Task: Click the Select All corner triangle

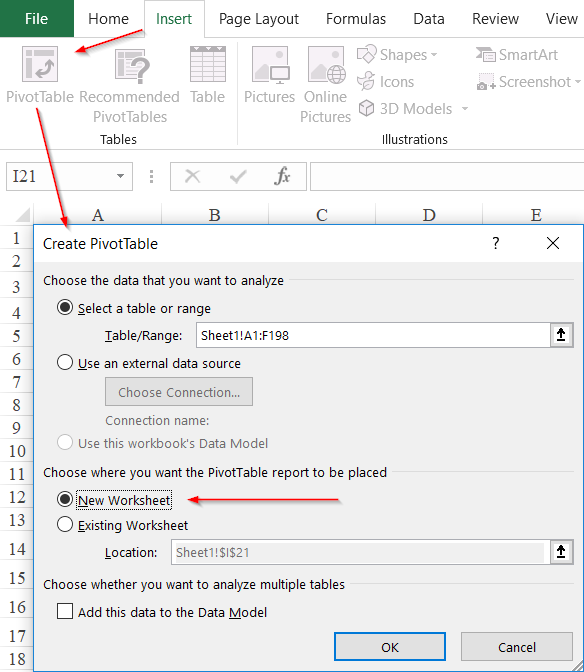Action: coord(21,215)
